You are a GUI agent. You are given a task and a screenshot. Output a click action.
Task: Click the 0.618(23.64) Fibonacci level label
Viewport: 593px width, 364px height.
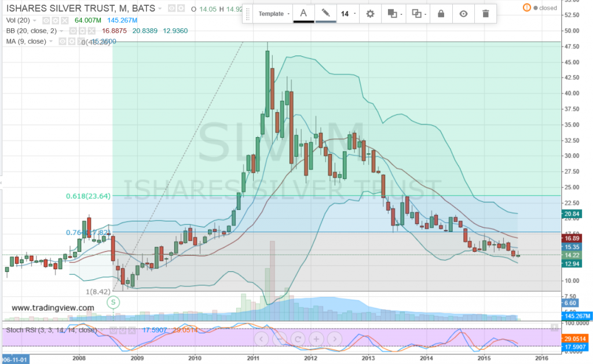pyautogui.click(x=88, y=196)
